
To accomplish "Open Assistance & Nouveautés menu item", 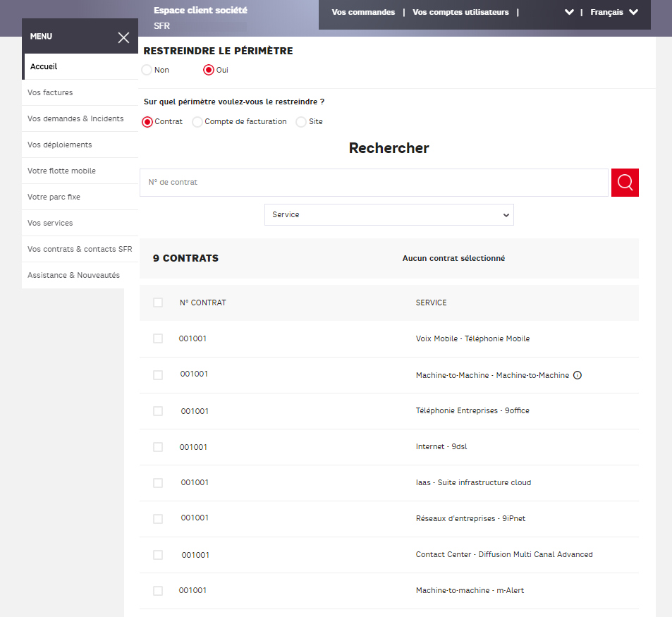I will tap(80, 276).
